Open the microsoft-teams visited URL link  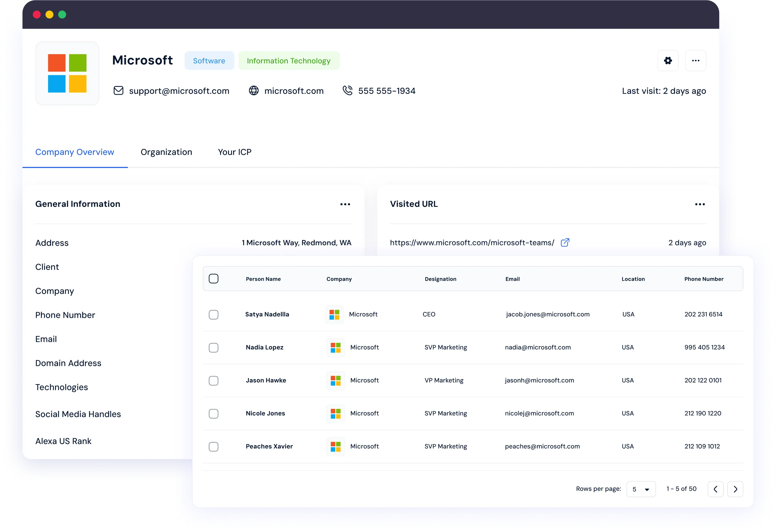(x=472, y=243)
